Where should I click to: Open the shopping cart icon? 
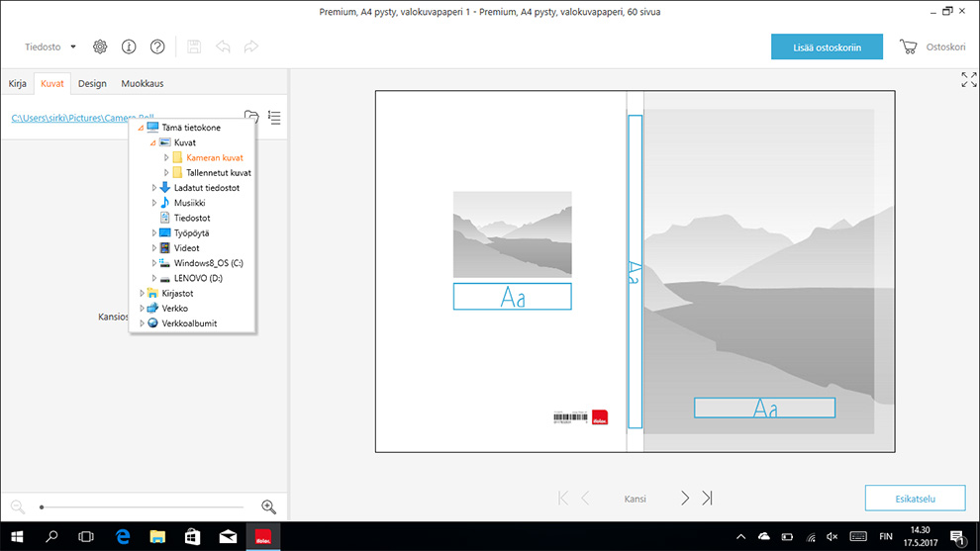[x=908, y=46]
